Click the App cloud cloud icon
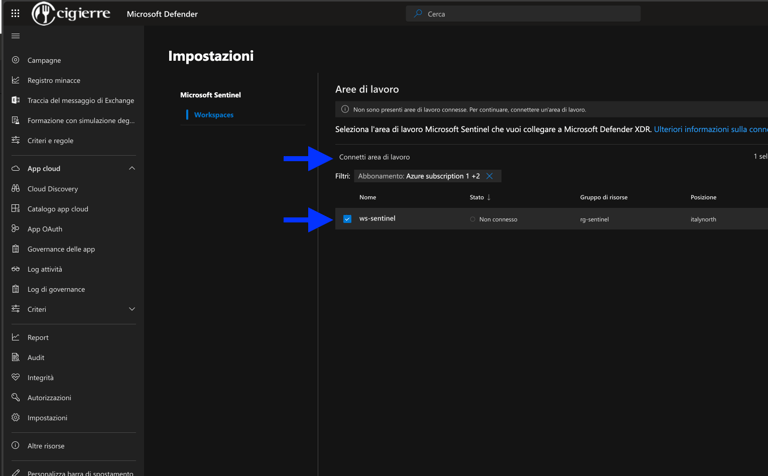The height and width of the screenshot is (476, 768). coord(16,168)
